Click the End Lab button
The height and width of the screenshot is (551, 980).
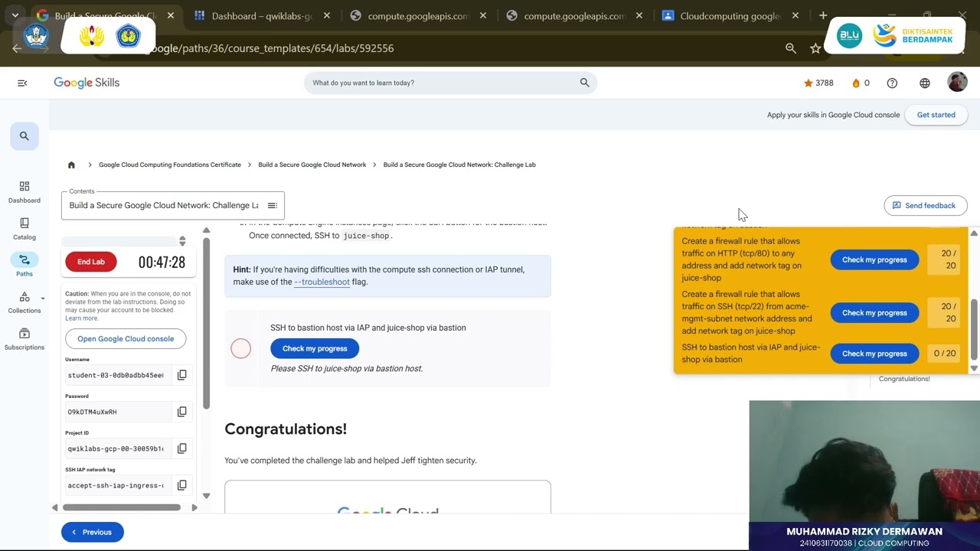91,262
